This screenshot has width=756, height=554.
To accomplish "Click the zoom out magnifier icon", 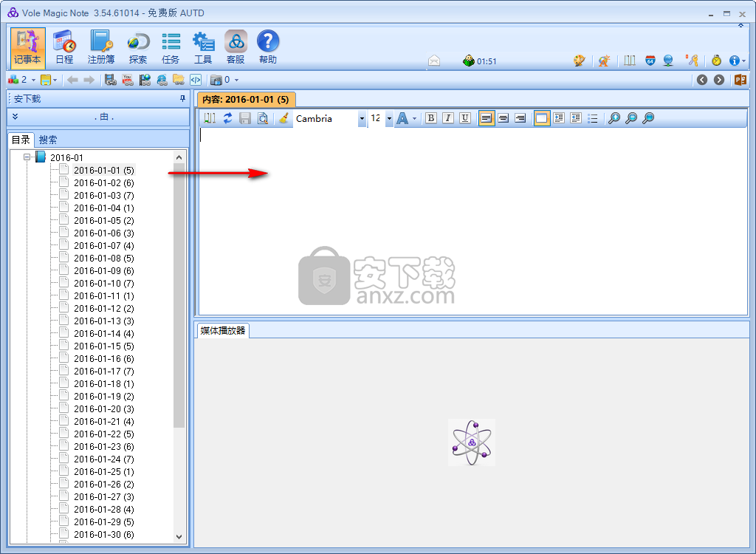I will coord(631,118).
